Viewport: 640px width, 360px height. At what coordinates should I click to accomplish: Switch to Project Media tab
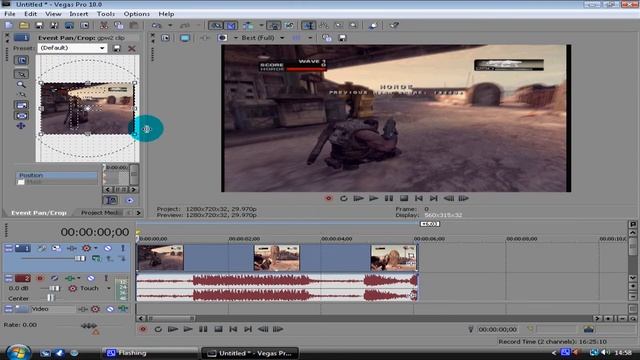point(100,213)
